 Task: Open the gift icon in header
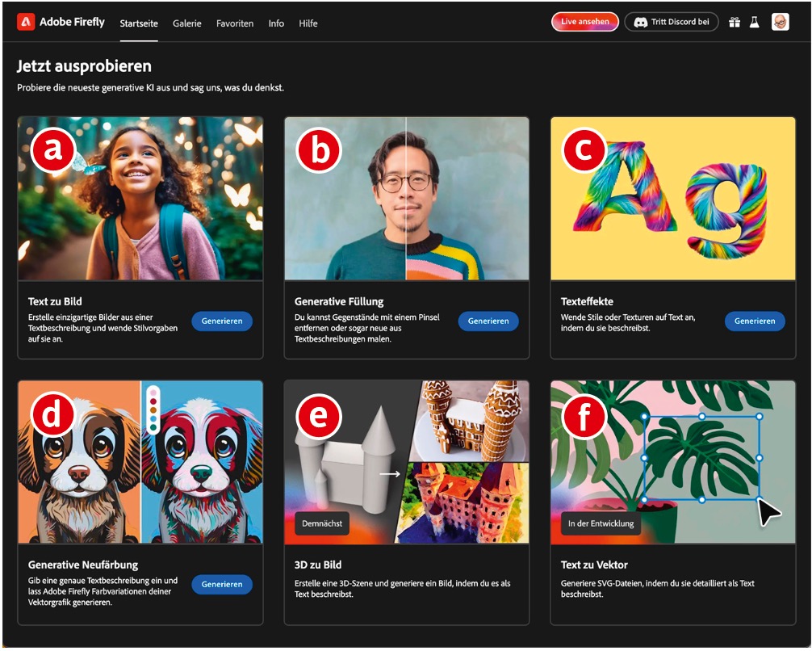735,23
